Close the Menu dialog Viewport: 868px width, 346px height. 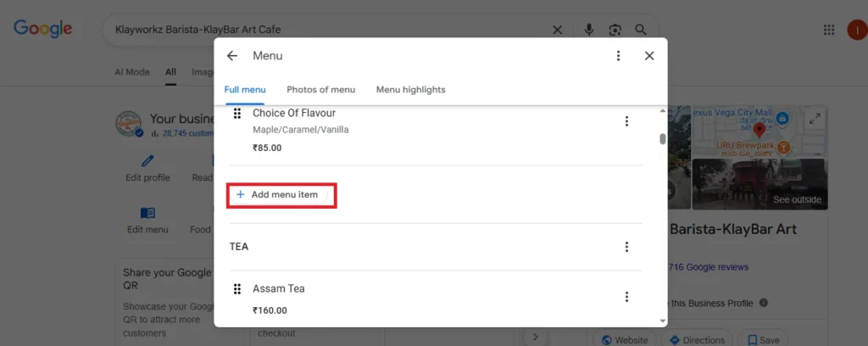coord(649,56)
